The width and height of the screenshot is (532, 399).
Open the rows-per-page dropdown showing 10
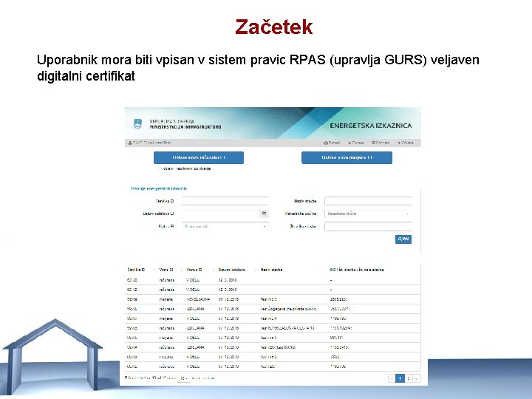coord(184,378)
